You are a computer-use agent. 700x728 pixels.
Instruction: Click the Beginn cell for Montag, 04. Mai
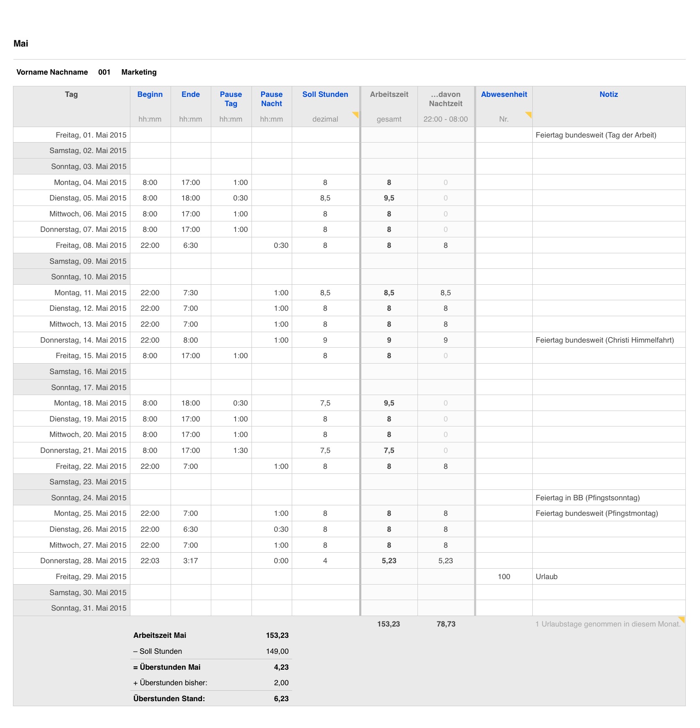(150, 182)
